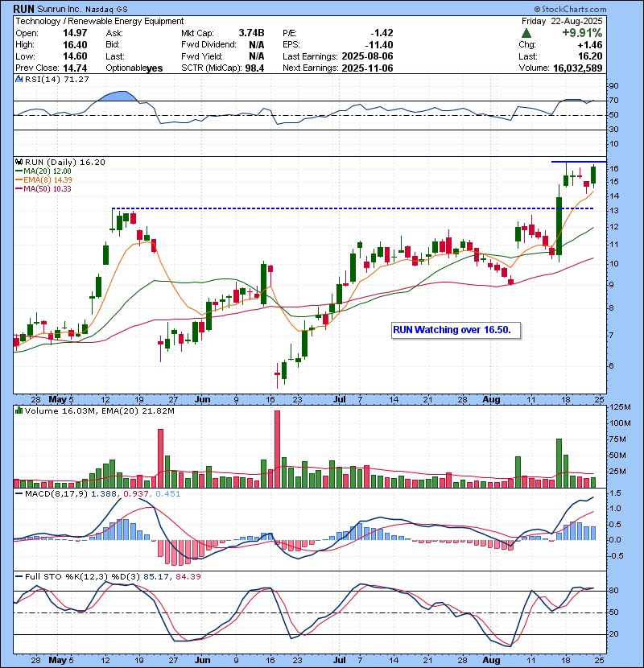The width and height of the screenshot is (644, 668).
Task: Click the Optionable yes value
Action: coord(155,68)
